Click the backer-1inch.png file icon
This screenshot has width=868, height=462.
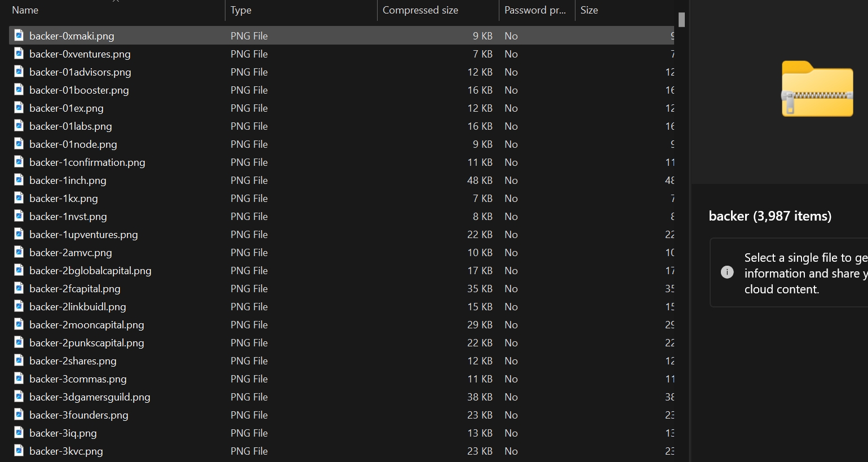coord(19,180)
